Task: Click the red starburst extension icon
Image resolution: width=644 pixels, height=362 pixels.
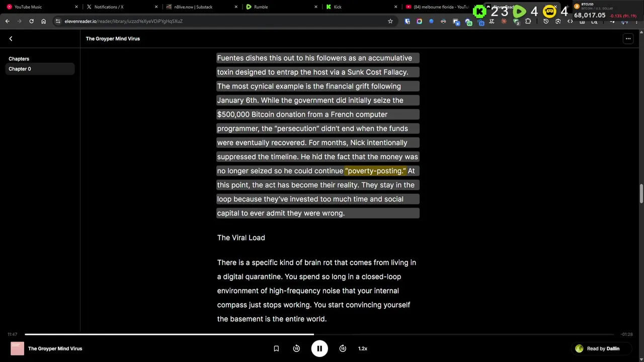Action: [504, 21]
